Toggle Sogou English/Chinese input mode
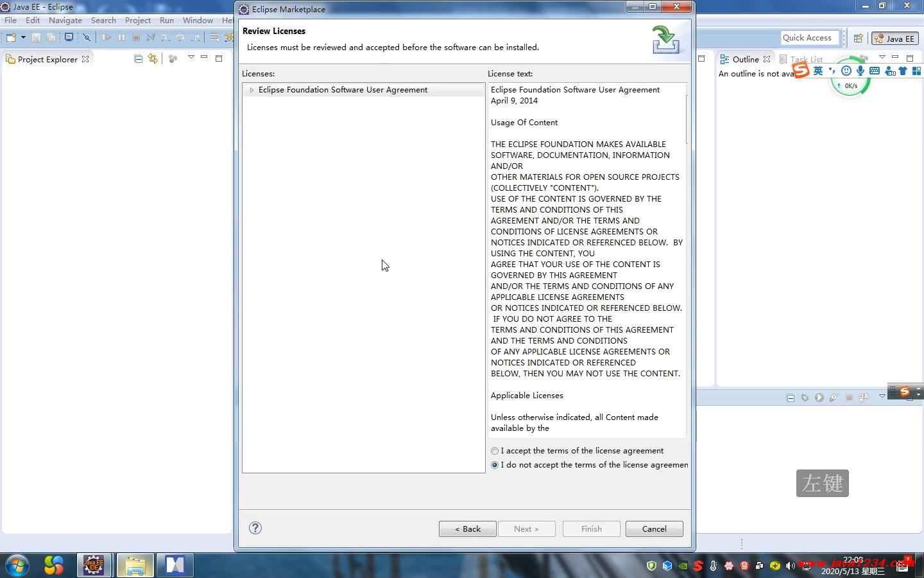The width and height of the screenshot is (924, 578). click(818, 71)
